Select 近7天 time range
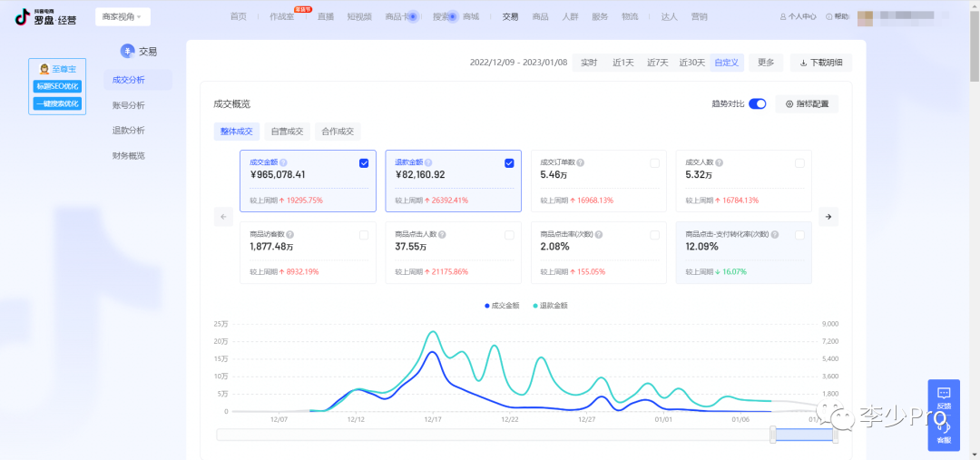The image size is (980, 460). pyautogui.click(x=658, y=63)
